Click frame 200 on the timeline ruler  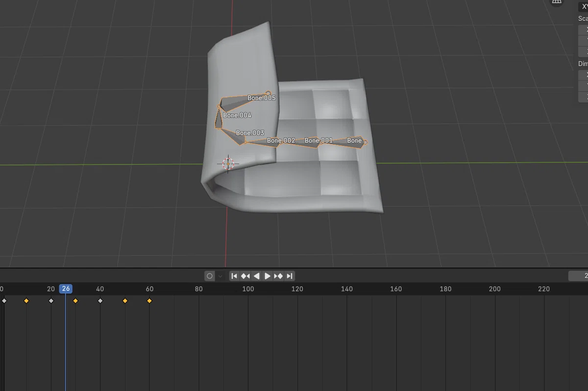[495, 289]
